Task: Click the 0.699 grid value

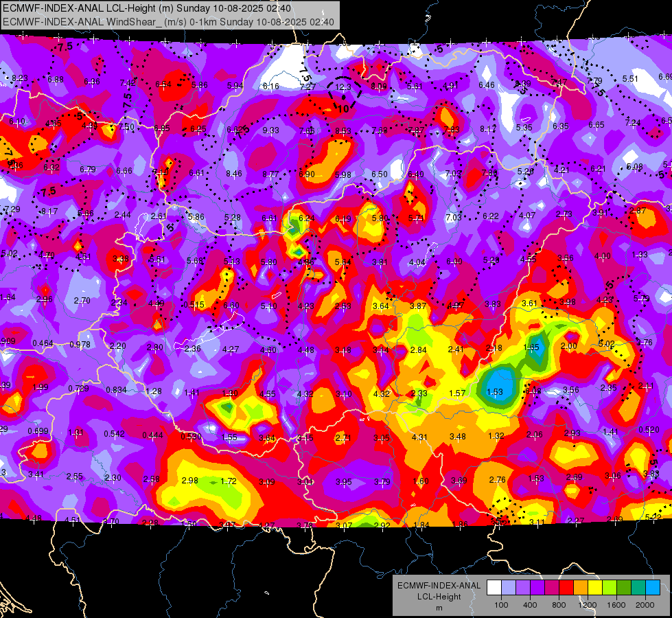Action: (x=38, y=431)
